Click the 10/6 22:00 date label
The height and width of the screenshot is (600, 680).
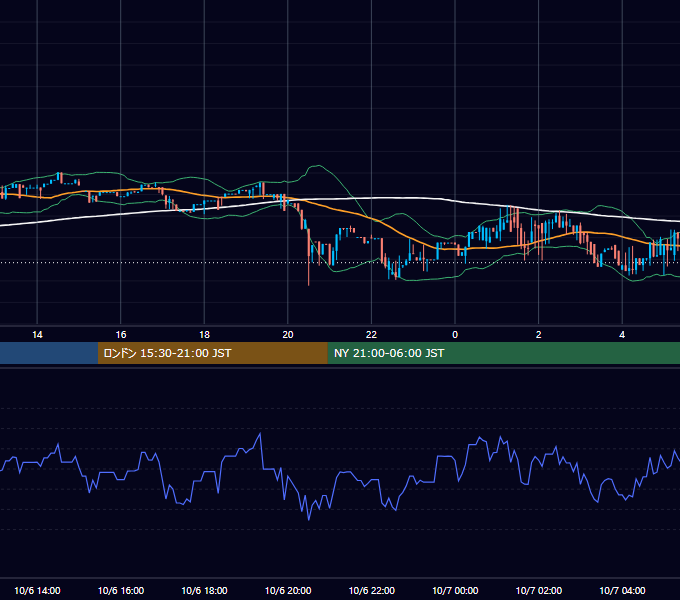pos(372,590)
